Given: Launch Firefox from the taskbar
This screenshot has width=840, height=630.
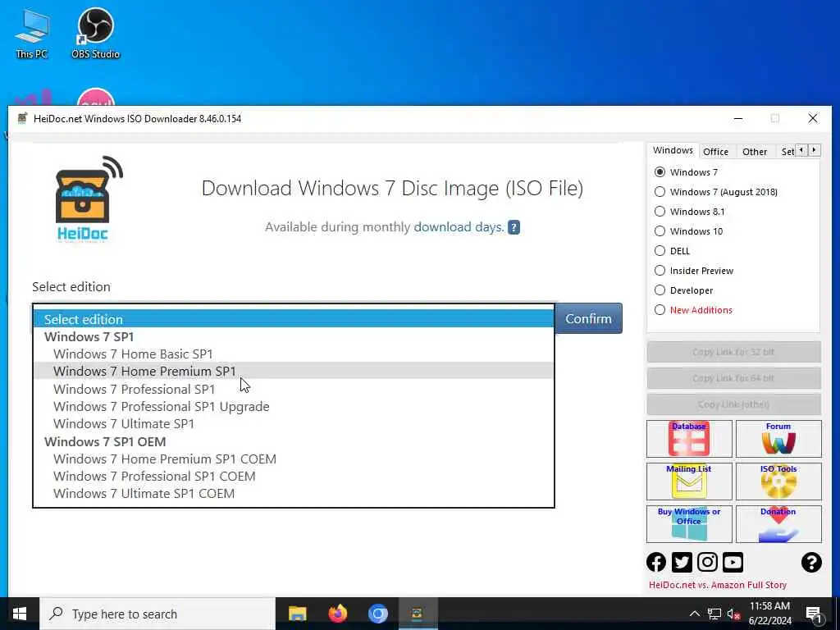Looking at the screenshot, I should pos(337,614).
